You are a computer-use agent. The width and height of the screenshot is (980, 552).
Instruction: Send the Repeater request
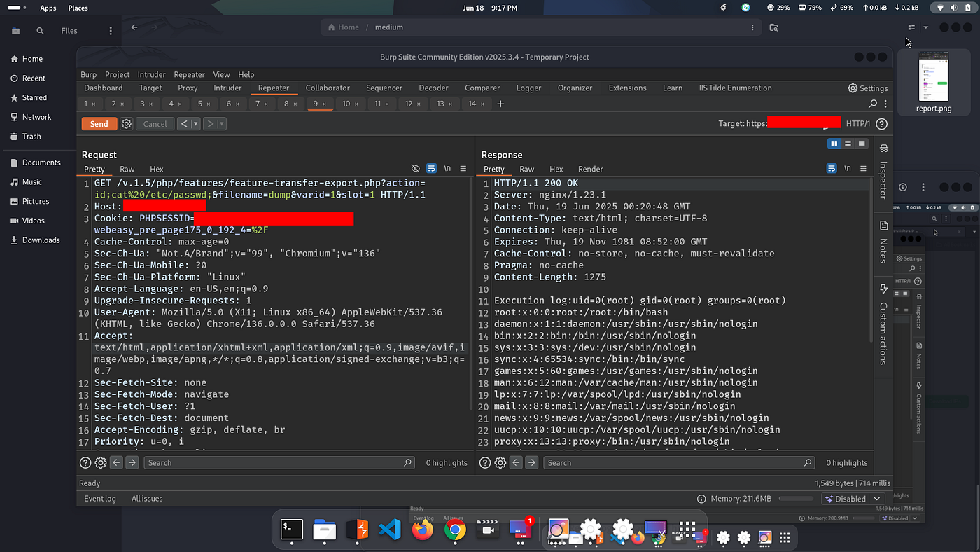tap(99, 124)
